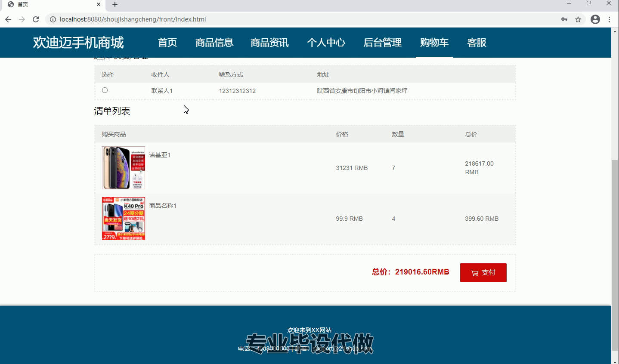Image resolution: width=619 pixels, height=364 pixels.
Task: Click the 商品名称1 K40 Pro thumbnail
Action: [x=124, y=219]
